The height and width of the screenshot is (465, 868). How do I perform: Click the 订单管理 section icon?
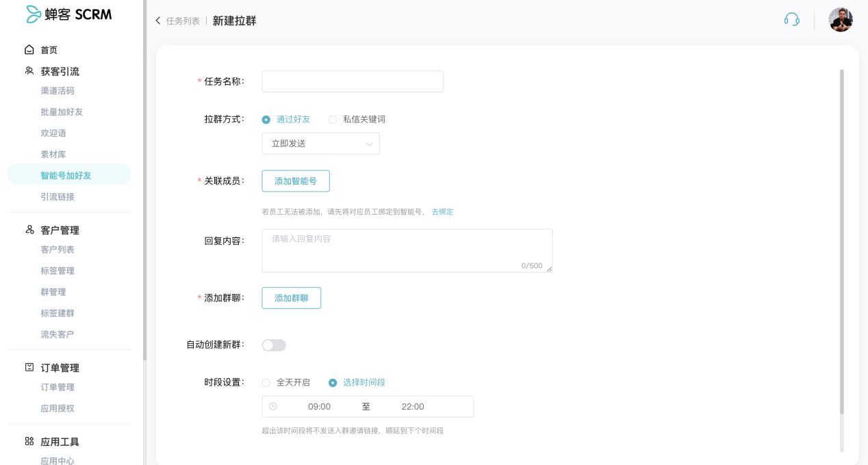[x=29, y=367]
